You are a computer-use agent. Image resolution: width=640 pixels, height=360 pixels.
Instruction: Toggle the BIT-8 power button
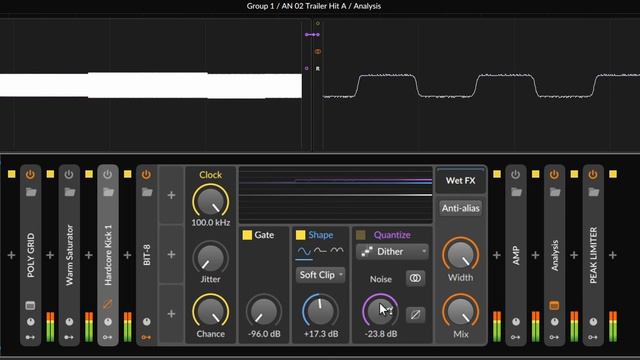point(146,175)
